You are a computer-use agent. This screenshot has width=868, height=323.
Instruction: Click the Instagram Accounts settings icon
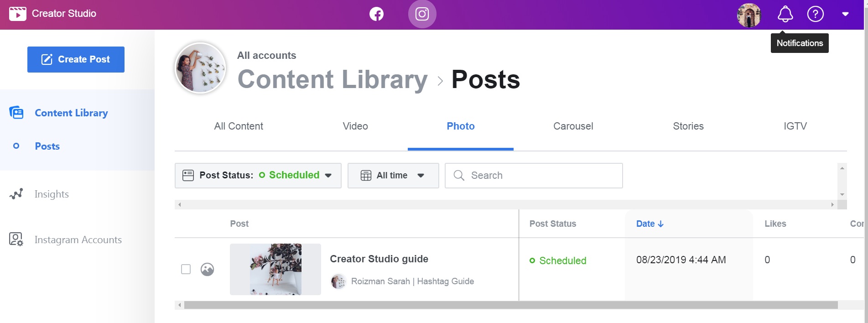click(16, 240)
